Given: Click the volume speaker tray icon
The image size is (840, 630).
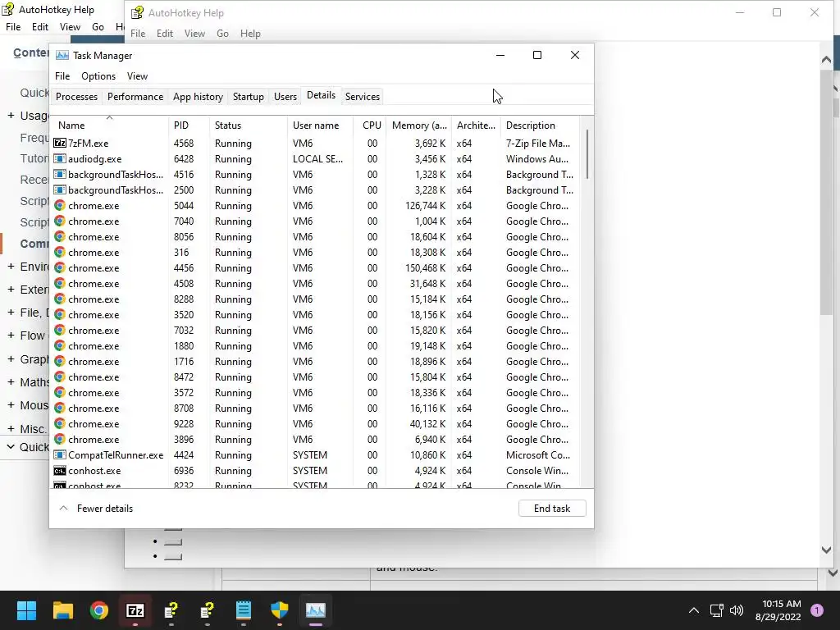Looking at the screenshot, I should [737, 610].
